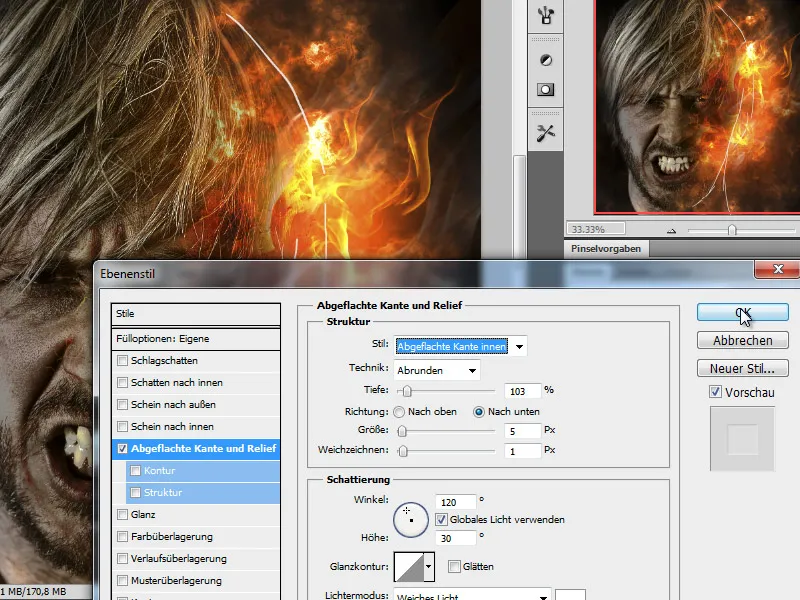
Task: Click the Größe slider handle
Action: click(x=402, y=431)
